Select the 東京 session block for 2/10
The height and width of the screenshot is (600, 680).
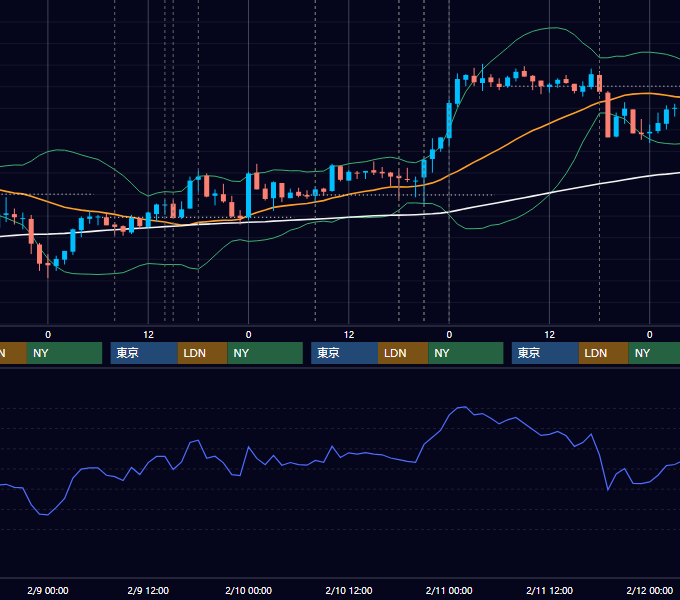344,353
